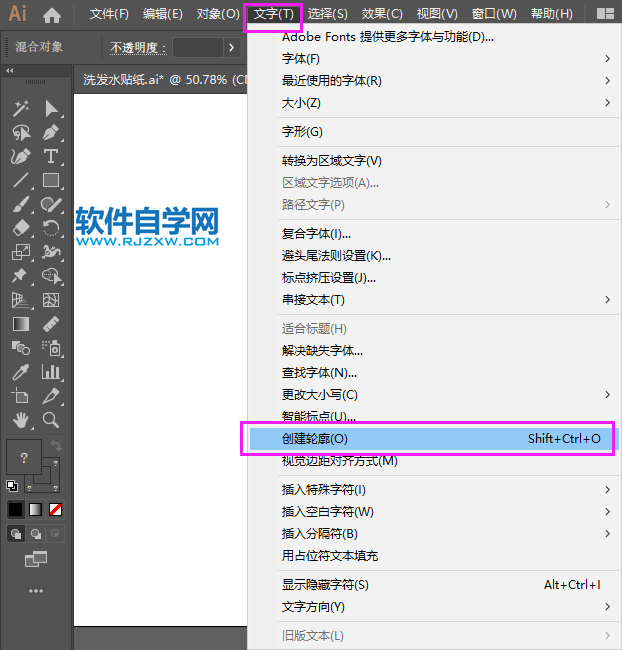This screenshot has width=622, height=650.
Task: Select the Hand tool
Action: (21, 420)
